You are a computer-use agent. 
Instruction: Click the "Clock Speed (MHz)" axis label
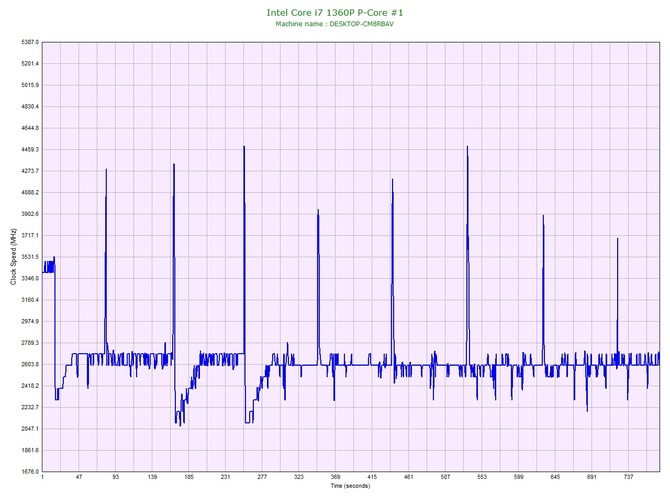pyautogui.click(x=13, y=256)
